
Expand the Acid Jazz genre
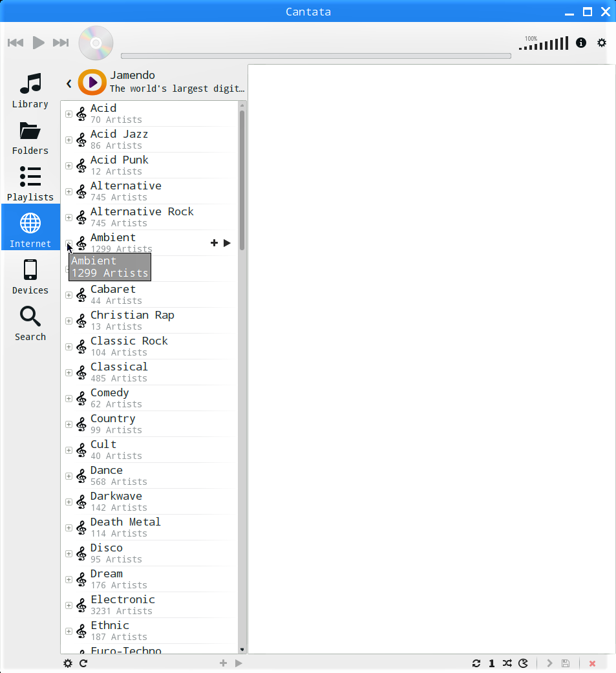tap(69, 140)
